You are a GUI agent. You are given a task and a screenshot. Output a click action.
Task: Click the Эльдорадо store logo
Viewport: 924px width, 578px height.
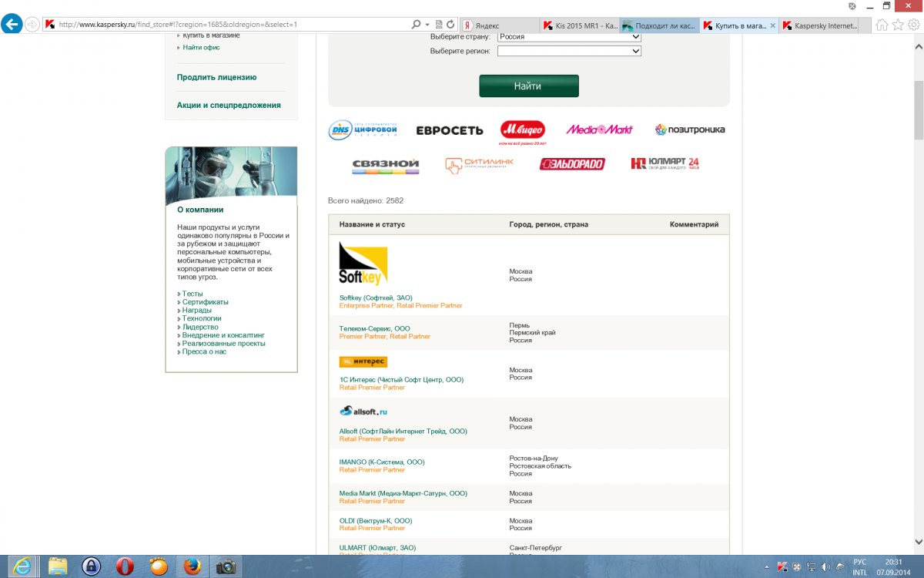coord(572,164)
